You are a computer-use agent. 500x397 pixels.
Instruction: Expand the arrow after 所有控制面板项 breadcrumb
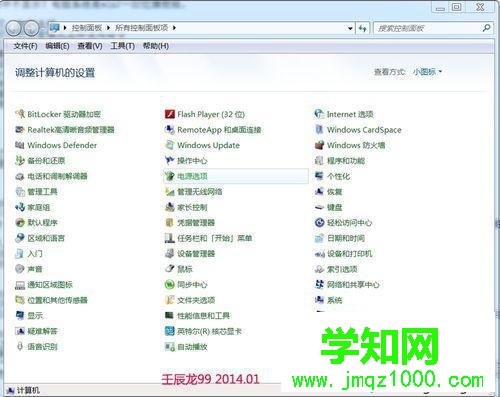point(174,28)
